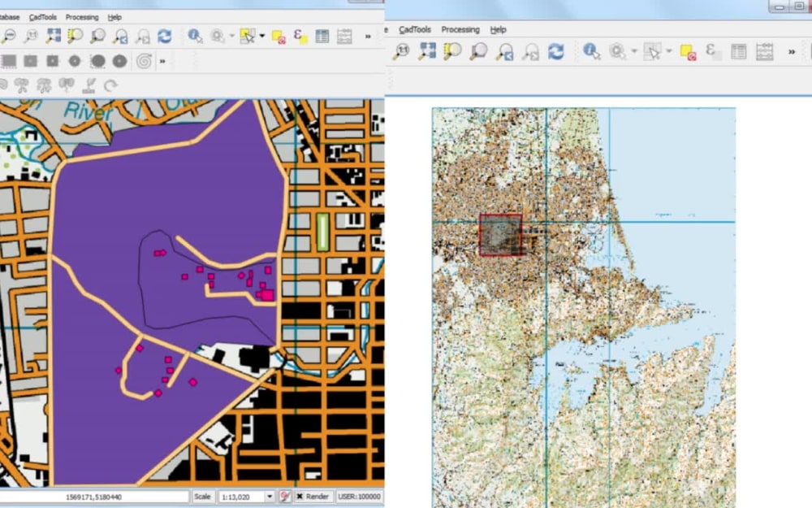Screen dimensions: 812x508
Task: Click Zoom to Native Resolution in right window
Action: [401, 52]
